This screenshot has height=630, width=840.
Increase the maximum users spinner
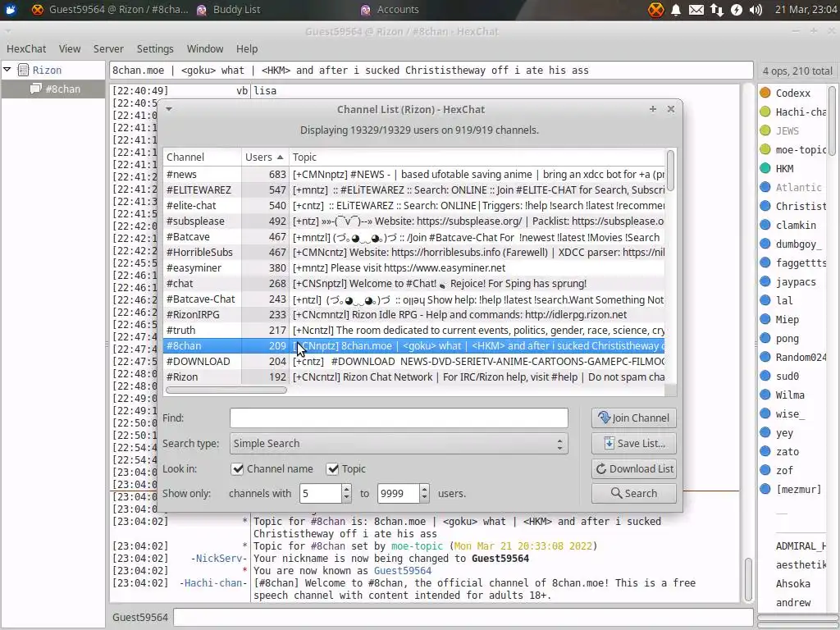click(424, 489)
